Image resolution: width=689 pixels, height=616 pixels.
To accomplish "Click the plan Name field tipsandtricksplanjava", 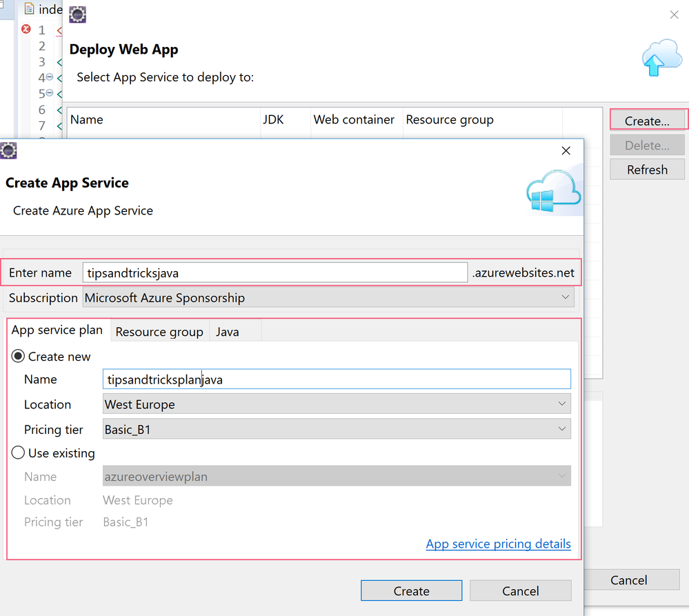I will [337, 379].
